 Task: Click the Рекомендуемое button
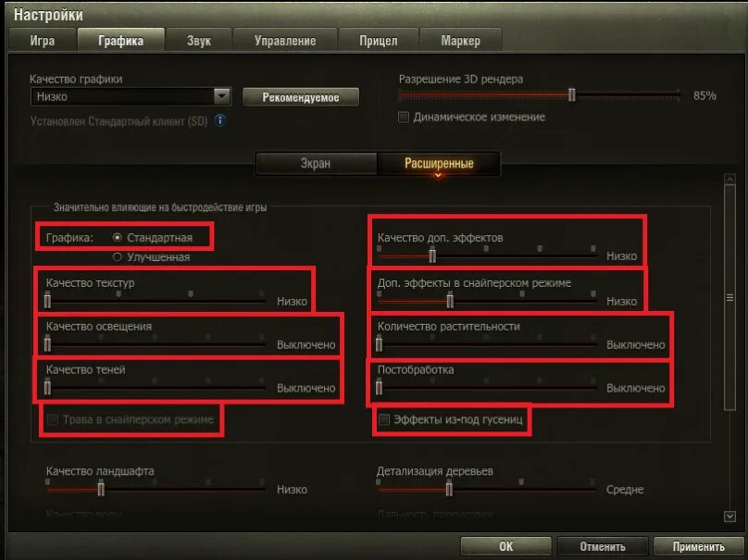click(301, 97)
